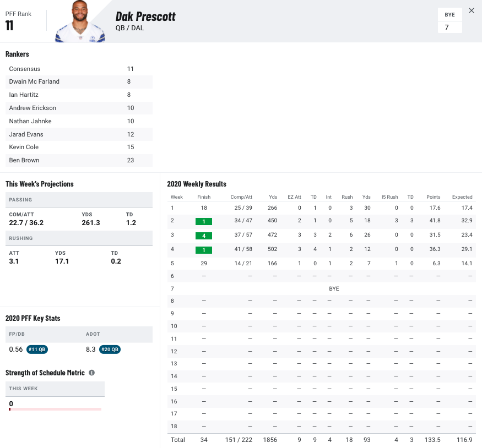Click the I5 Rush column header
This screenshot has height=448, width=482.
click(390, 197)
